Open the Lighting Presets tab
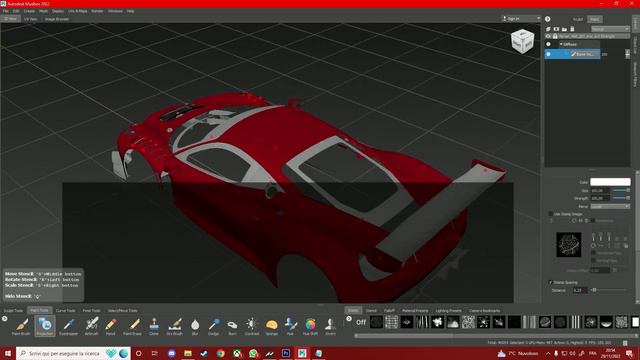Image resolution: width=640 pixels, height=360 pixels. tap(448, 311)
